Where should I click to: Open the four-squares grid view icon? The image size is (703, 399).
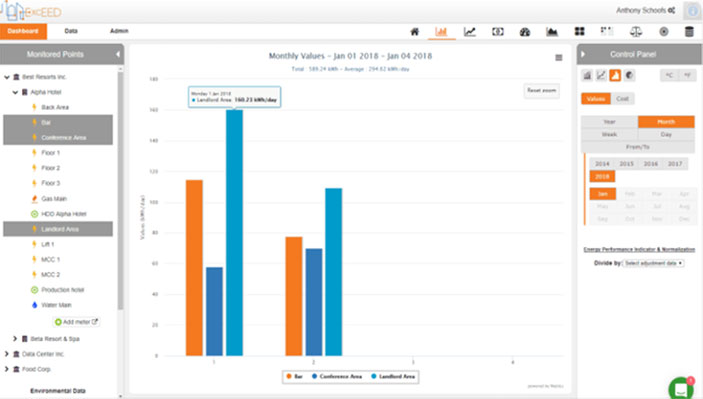(579, 31)
